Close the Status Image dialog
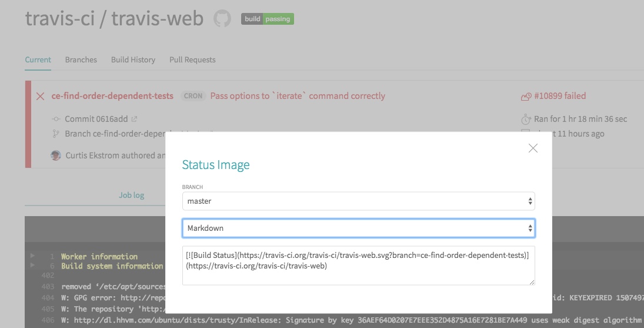644x328 pixels. point(533,148)
